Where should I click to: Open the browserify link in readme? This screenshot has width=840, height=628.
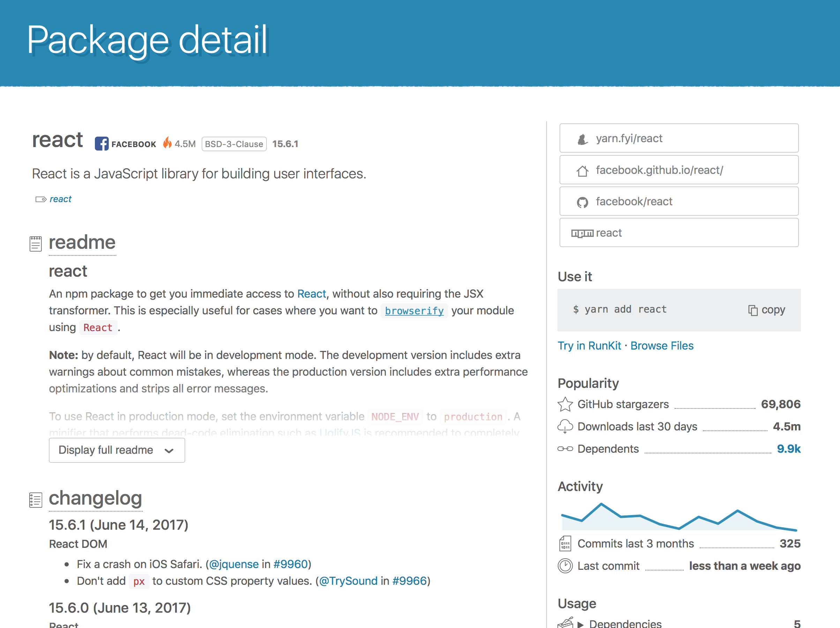tap(414, 311)
